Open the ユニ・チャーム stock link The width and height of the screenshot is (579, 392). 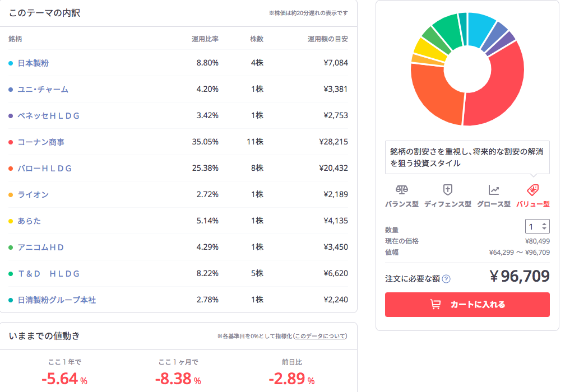pyautogui.click(x=43, y=89)
